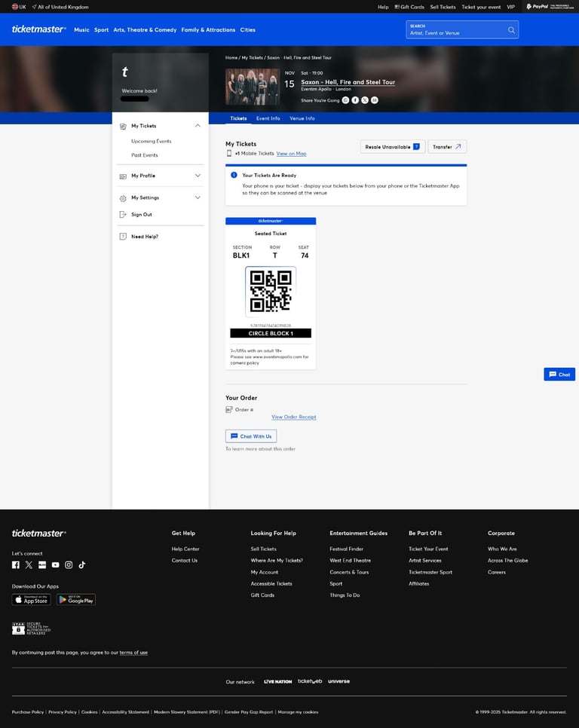Click the Resale Unavailable button
The width and height of the screenshot is (579, 728).
pos(392,147)
